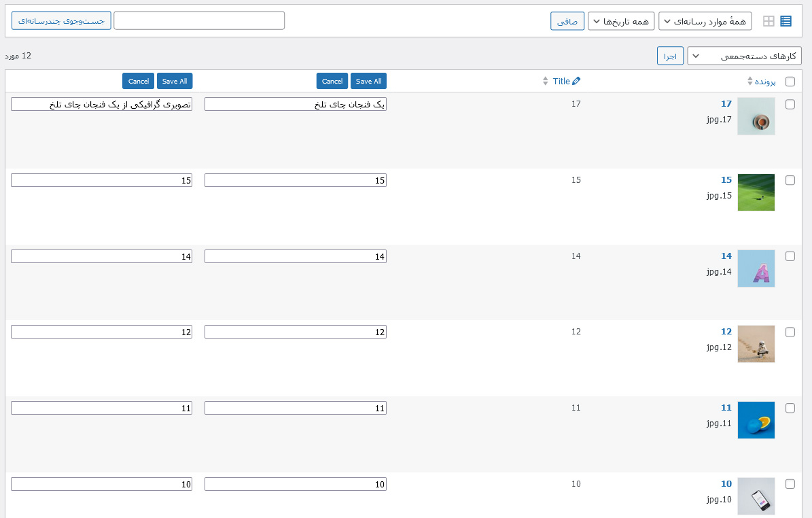Click the صافی filter button
Viewport: 812px width, 518px height.
point(567,21)
